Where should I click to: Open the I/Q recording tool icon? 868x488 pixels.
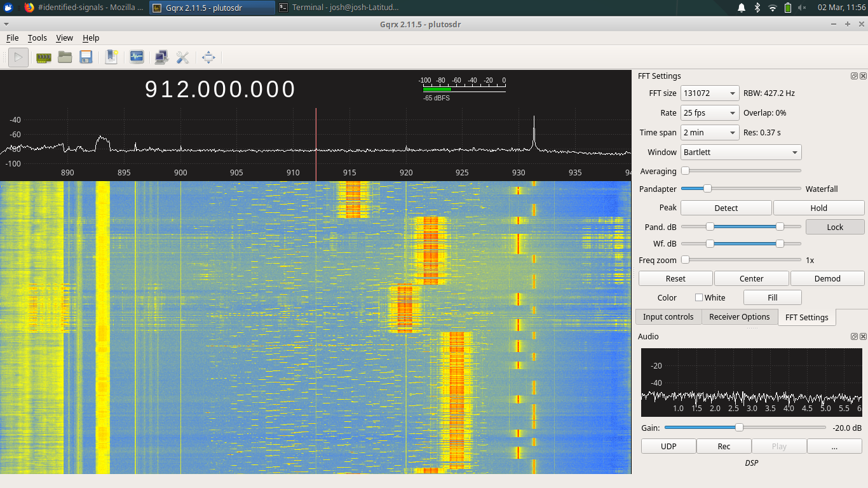(x=136, y=57)
